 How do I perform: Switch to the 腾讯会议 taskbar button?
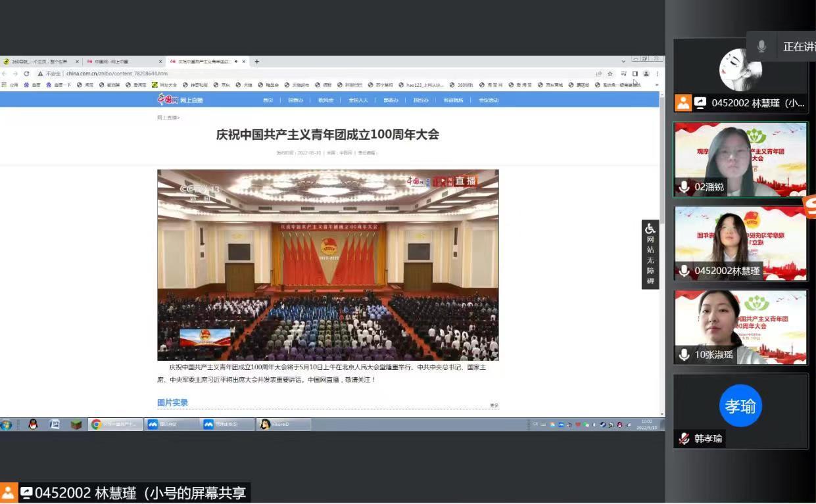pos(172,424)
